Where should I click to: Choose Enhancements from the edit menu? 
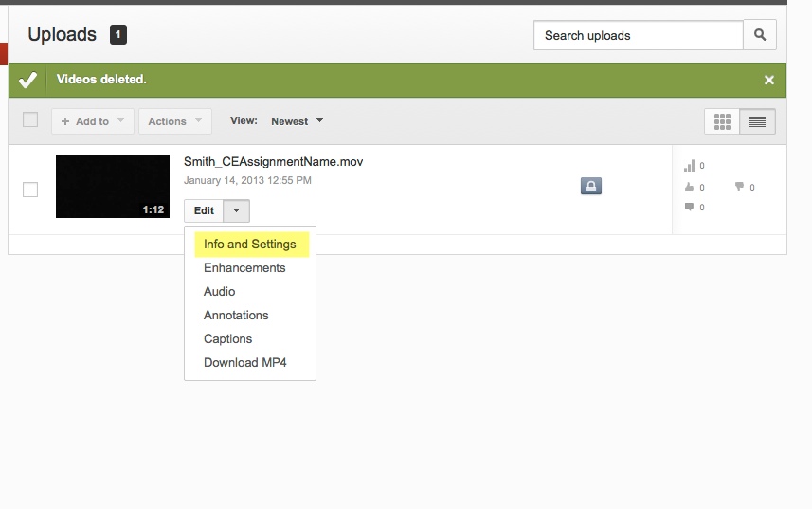(x=244, y=268)
